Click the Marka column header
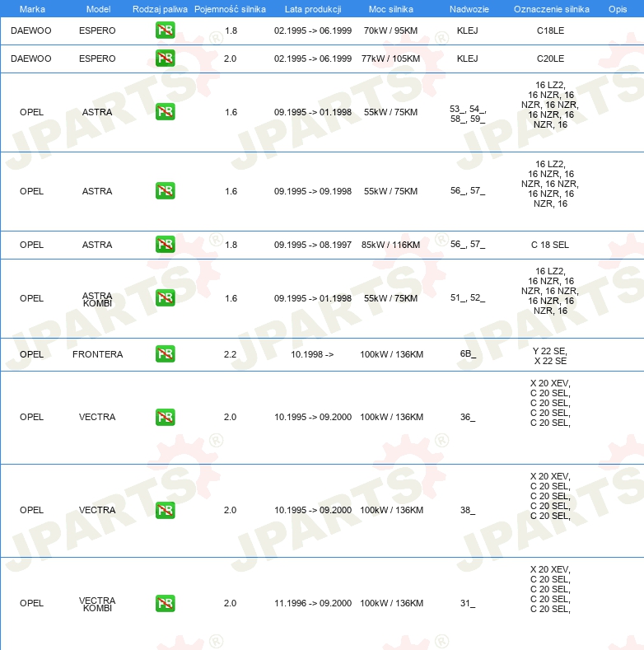644x650 pixels. click(x=32, y=9)
